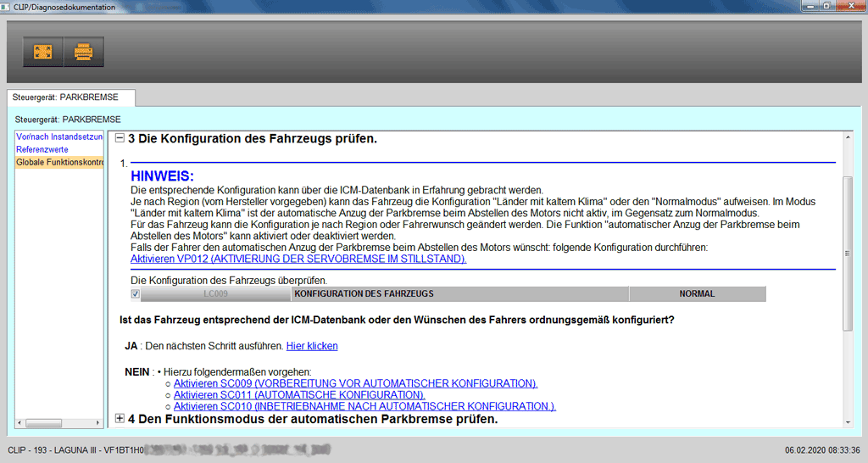This screenshot has height=463, width=868.
Task: Open Aktivieren SC010 Inbetriebnahme link
Action: click(364, 406)
